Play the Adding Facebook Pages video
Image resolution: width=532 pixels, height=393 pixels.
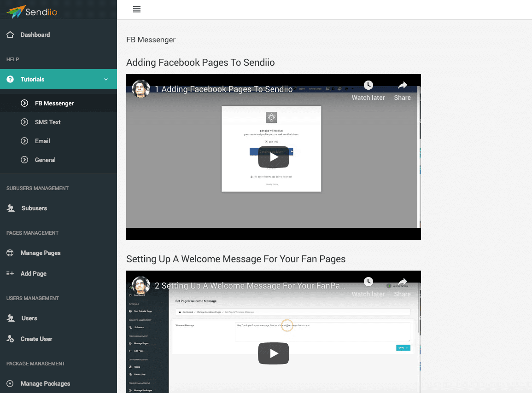click(x=274, y=157)
